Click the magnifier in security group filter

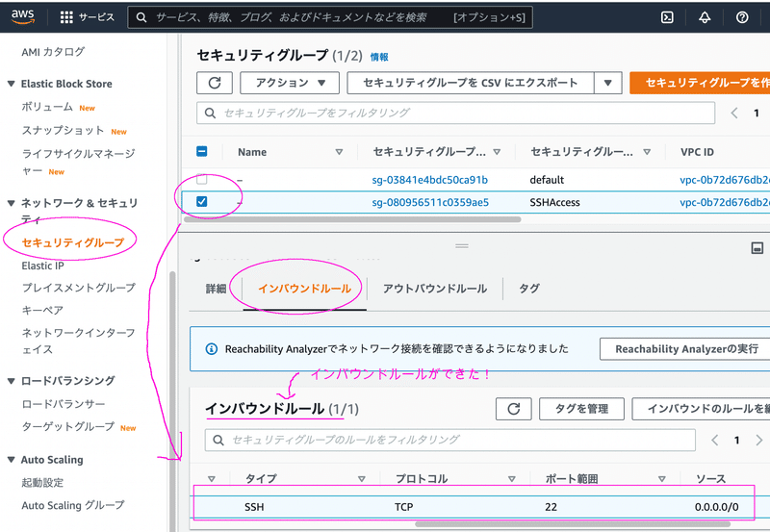pyautogui.click(x=210, y=113)
